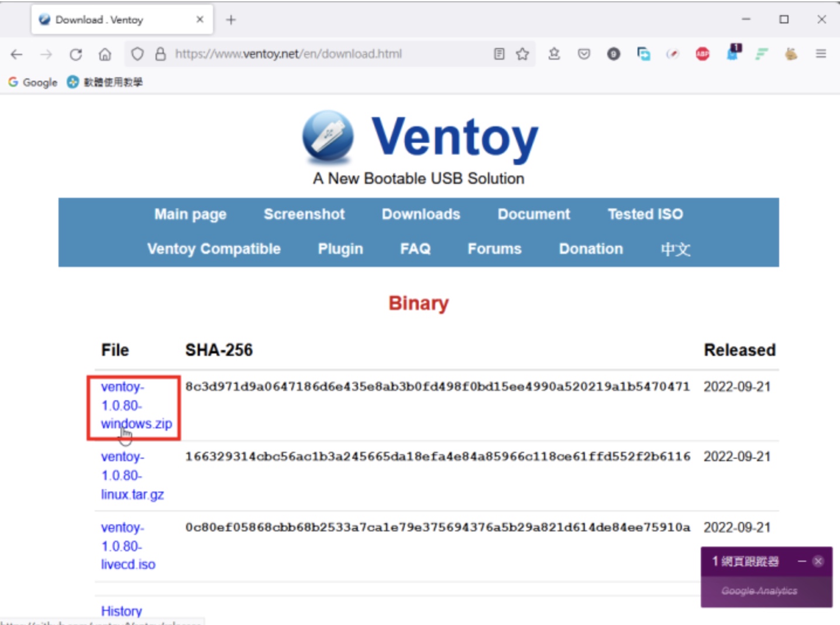The image size is (840, 625).
Task: Toggle reader view icon in address bar
Action: 499,54
